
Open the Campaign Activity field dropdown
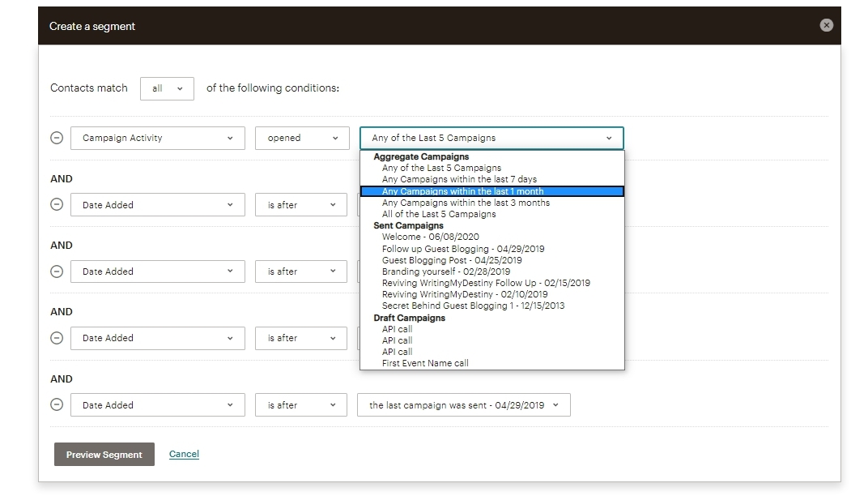158,138
